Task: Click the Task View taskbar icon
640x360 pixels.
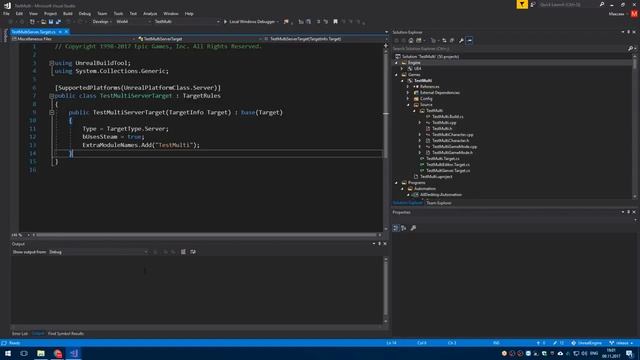Action: click(x=24, y=353)
